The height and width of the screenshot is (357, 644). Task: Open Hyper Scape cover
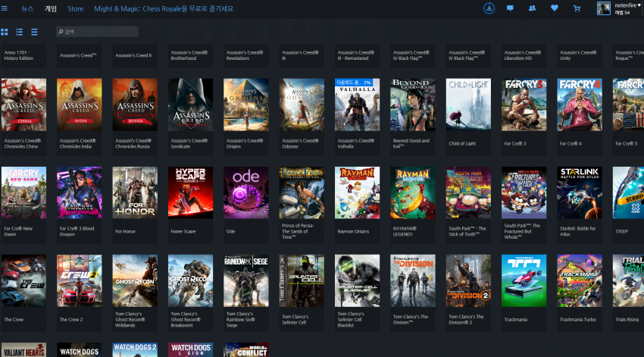191,193
